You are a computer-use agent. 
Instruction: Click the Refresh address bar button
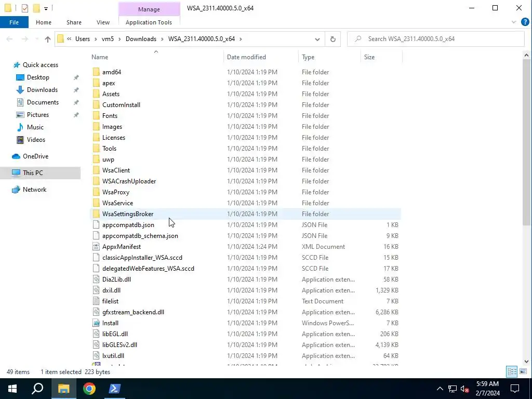pos(333,39)
